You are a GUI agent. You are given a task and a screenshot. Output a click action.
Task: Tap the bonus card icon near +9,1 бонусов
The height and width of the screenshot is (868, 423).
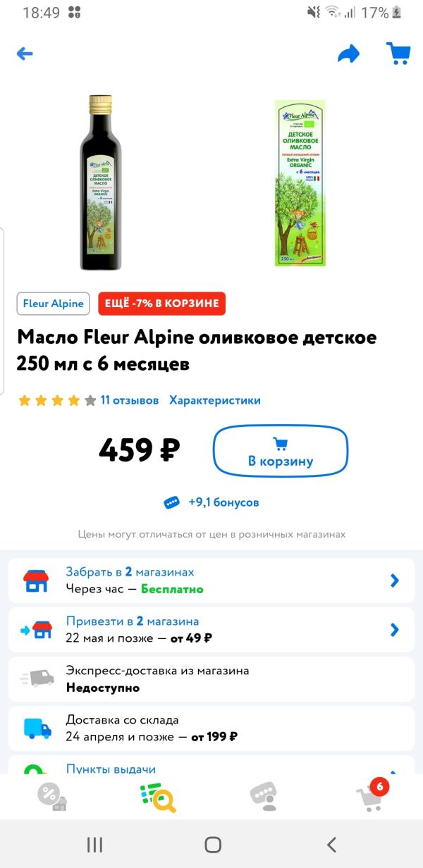[171, 502]
